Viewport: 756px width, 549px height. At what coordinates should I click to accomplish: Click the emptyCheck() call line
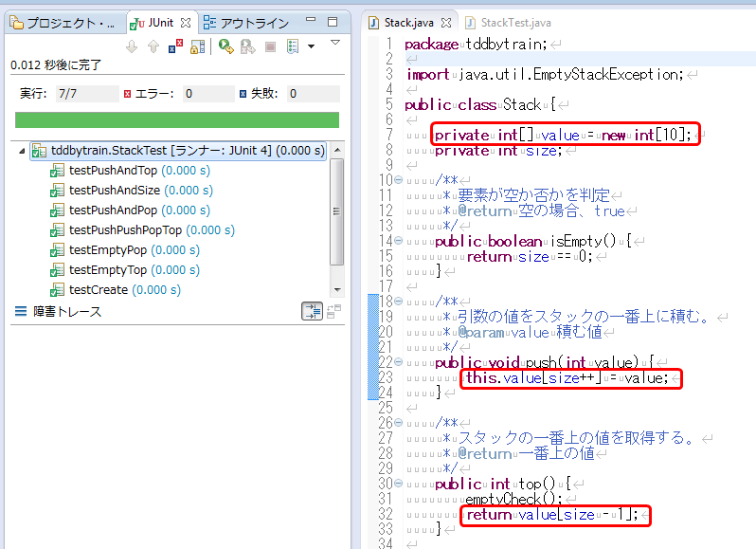[514, 499]
